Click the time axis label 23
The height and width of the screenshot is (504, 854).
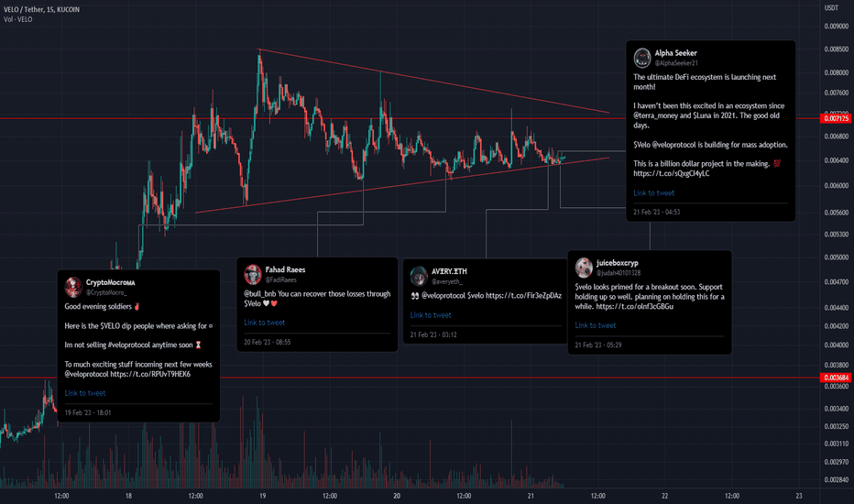pos(799,496)
